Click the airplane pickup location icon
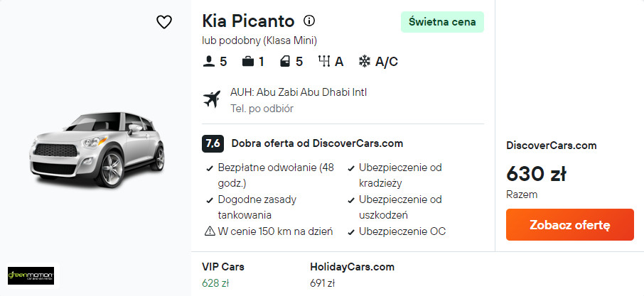 [212, 99]
